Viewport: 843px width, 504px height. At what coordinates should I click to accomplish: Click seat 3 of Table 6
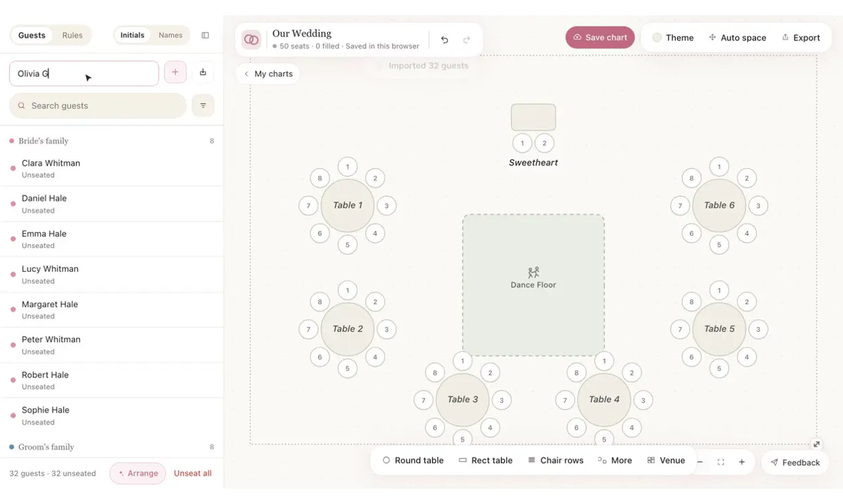click(x=758, y=206)
